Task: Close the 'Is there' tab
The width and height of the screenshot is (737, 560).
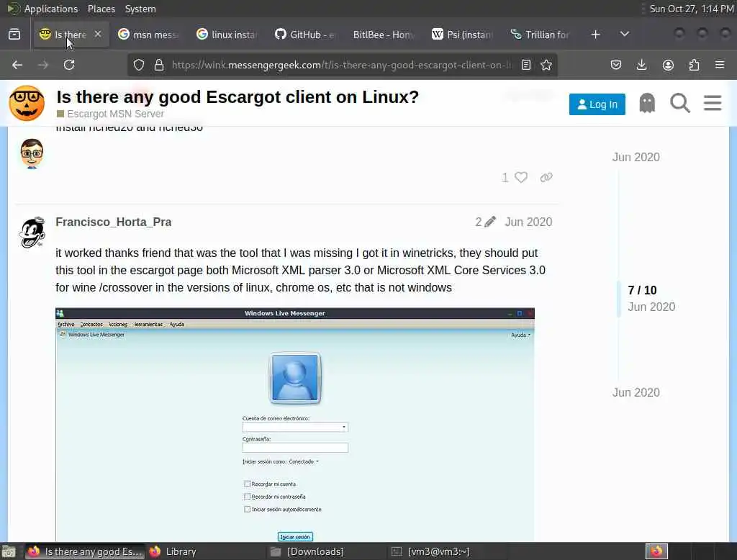Action: click(x=98, y=34)
